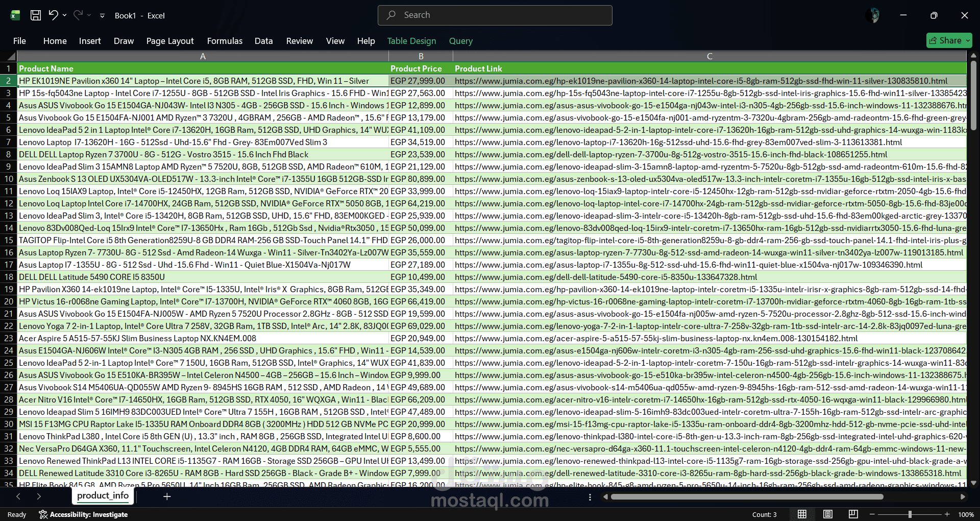The height and width of the screenshot is (521, 980).
Task: Select the price cell EGP 27,999.00
Action: [421, 81]
